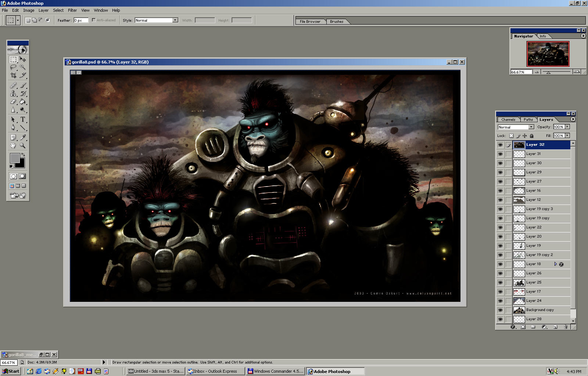Screen dimensions: 588x376
Task: Pick the Lasso tool
Action: click(14, 67)
